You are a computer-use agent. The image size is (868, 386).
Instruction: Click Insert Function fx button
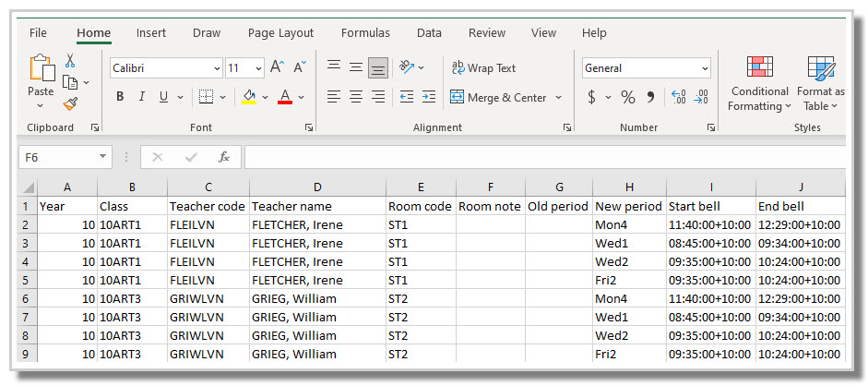coord(223,157)
